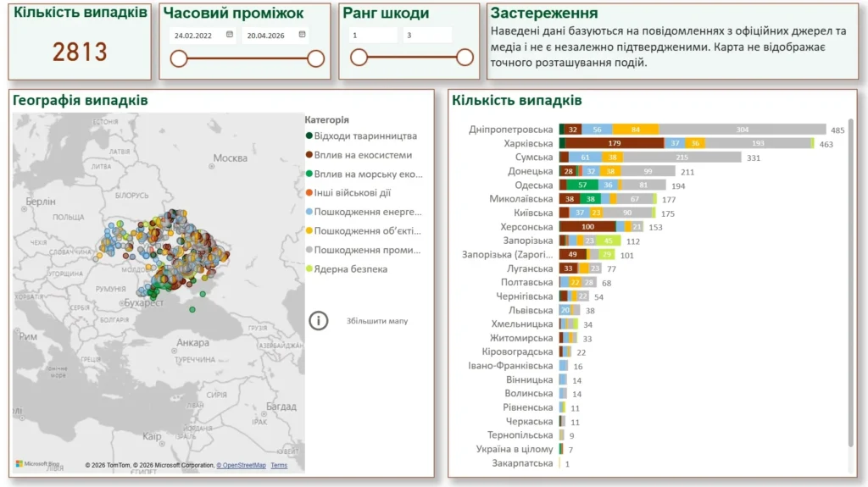Screen dimensions: 868x487
Task: Click the Вплив на екосистеми legend dot
Action: click(309, 155)
